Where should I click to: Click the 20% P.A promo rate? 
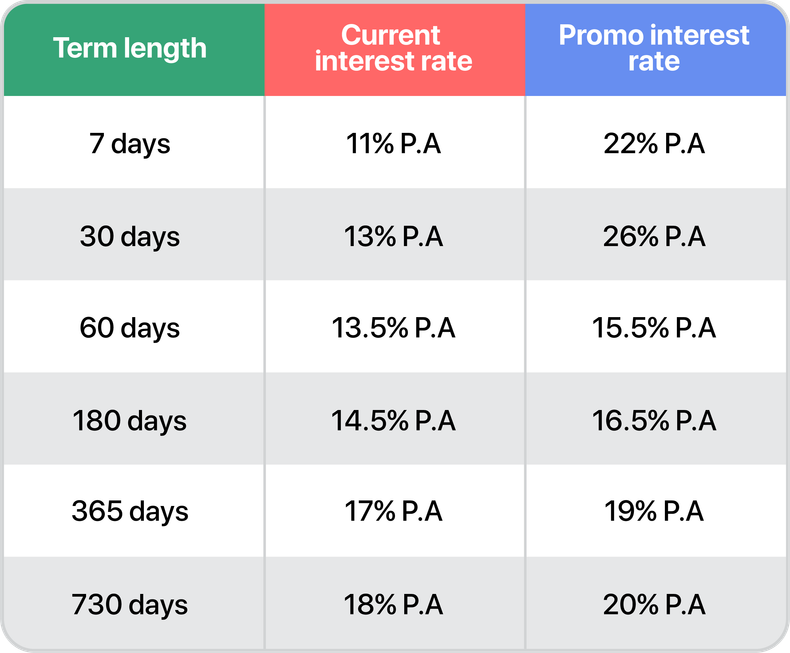tap(654, 605)
